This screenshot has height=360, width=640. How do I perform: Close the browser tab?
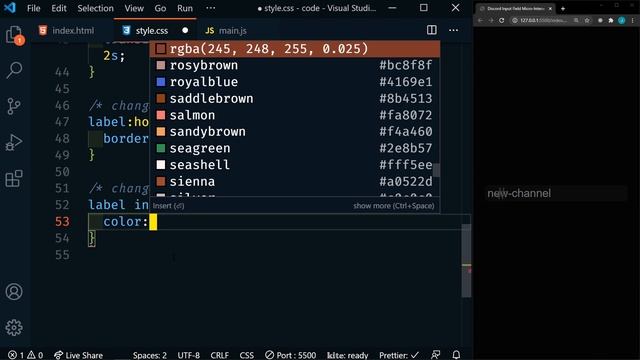[x=550, y=9]
